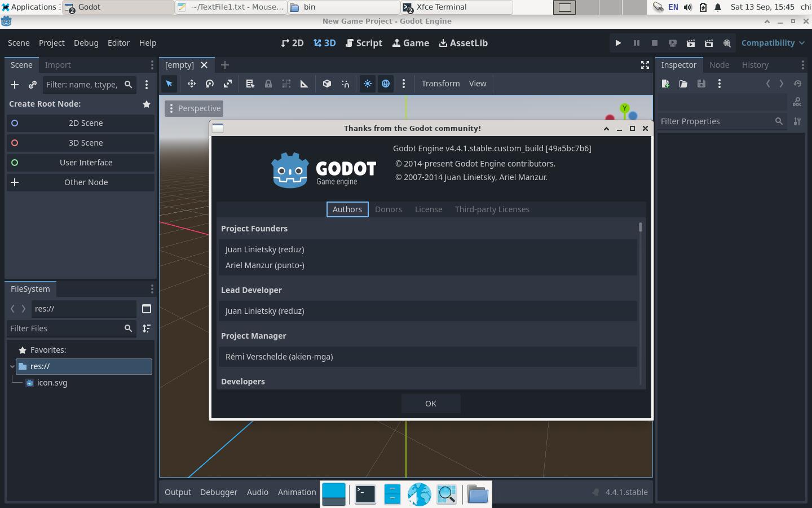Switch to the Move Mode tool
The image size is (812, 508).
[x=192, y=84]
